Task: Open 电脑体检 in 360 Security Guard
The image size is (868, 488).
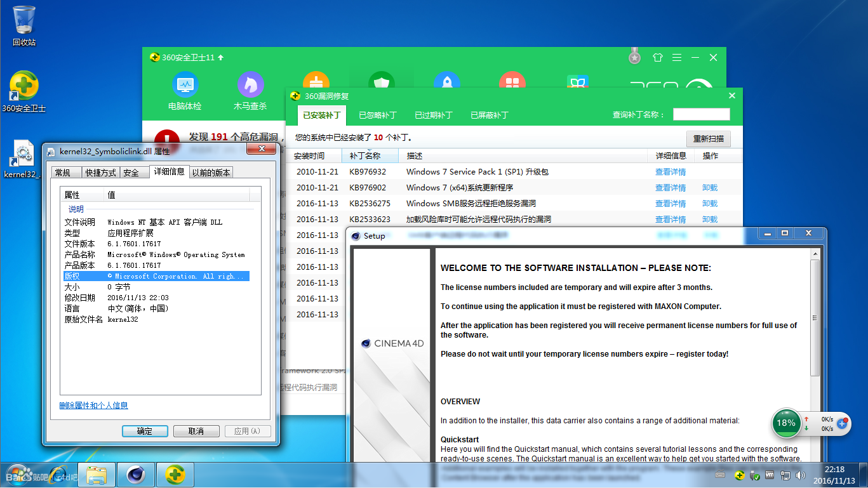Action: pos(185,90)
